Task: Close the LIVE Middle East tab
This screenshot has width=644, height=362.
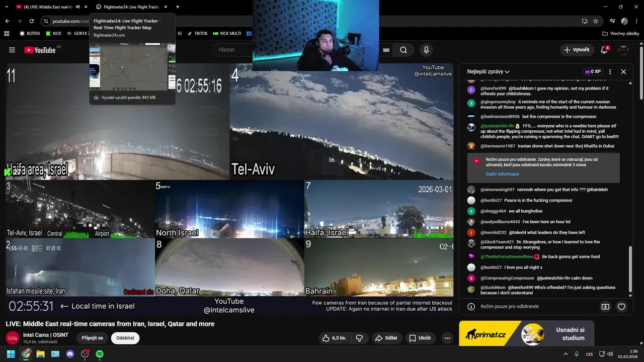Action: click(86, 7)
